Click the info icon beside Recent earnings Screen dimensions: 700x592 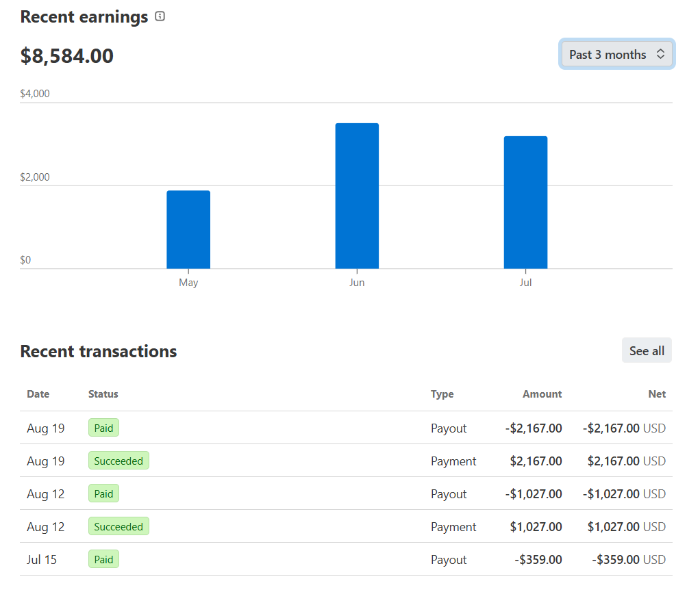point(160,16)
